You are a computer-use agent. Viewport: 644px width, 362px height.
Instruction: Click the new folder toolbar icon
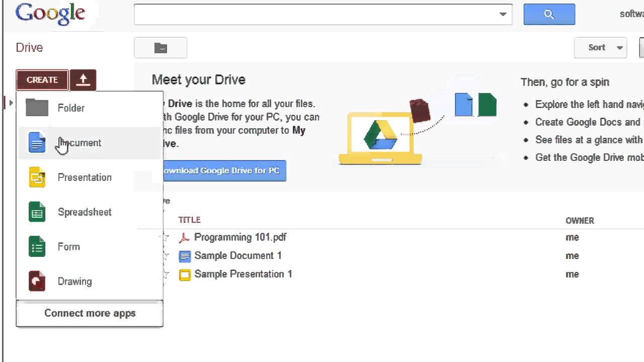click(160, 48)
